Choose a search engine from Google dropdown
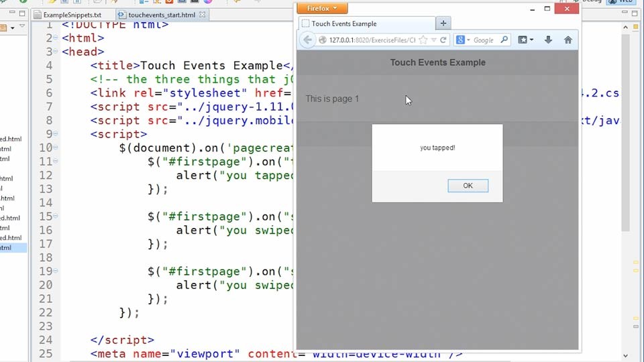The width and height of the screenshot is (644, 362). point(462,40)
